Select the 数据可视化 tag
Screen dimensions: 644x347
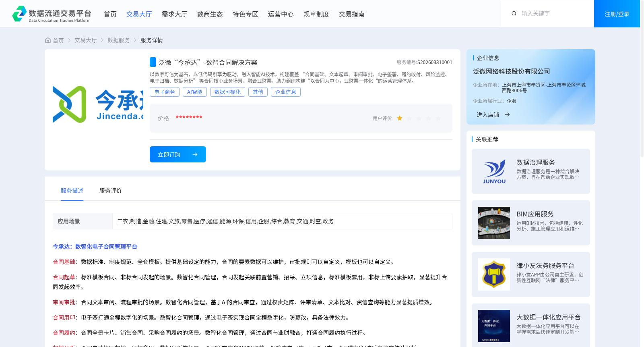[227, 92]
